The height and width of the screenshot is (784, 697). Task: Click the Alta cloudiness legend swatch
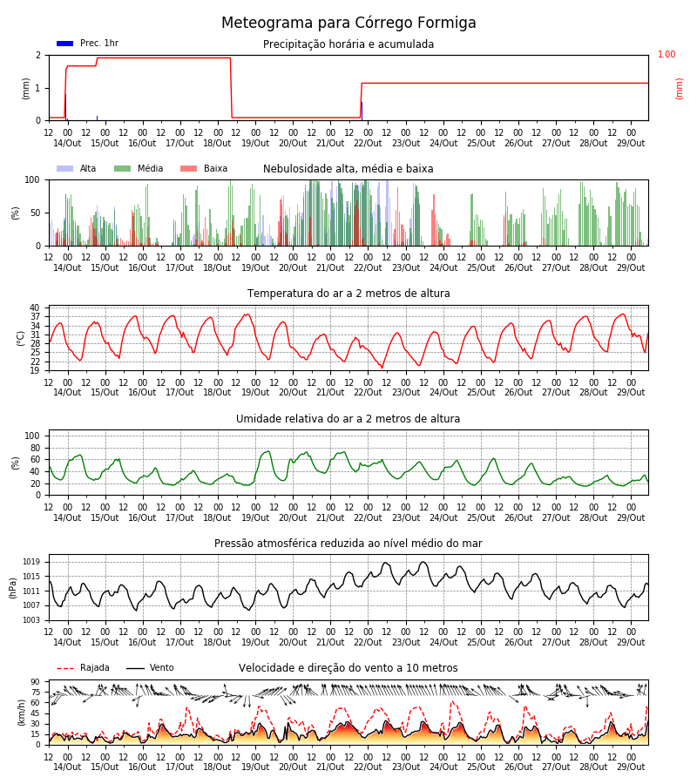tap(65, 168)
